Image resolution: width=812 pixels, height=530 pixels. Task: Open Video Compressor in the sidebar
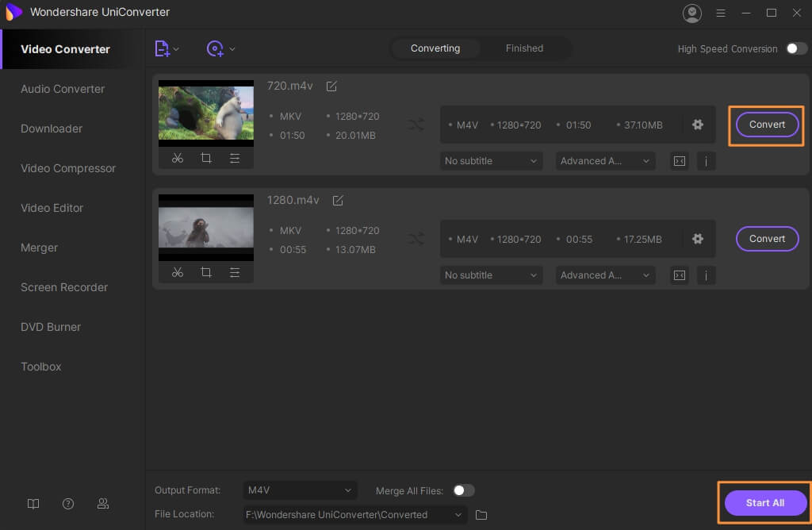coord(68,168)
